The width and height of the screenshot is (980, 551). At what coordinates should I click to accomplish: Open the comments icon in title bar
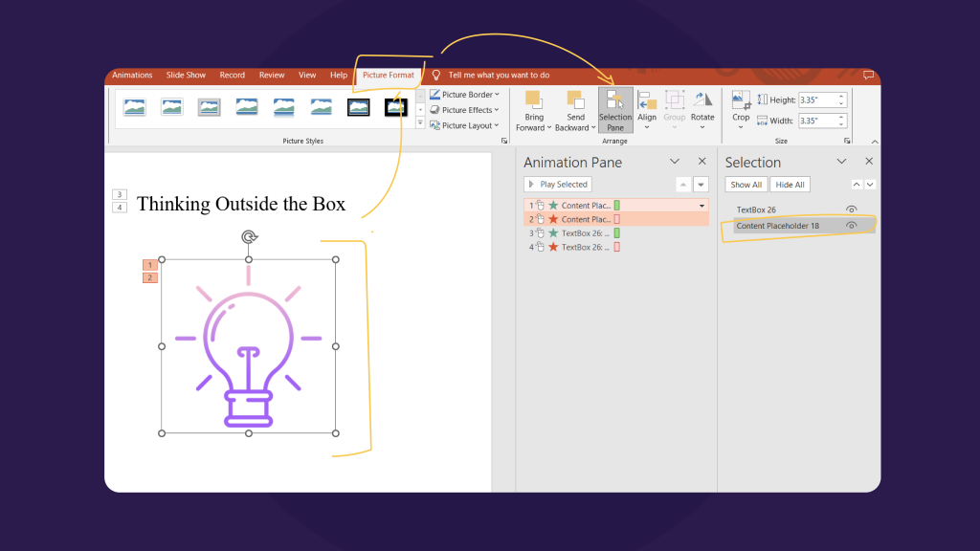tap(868, 75)
